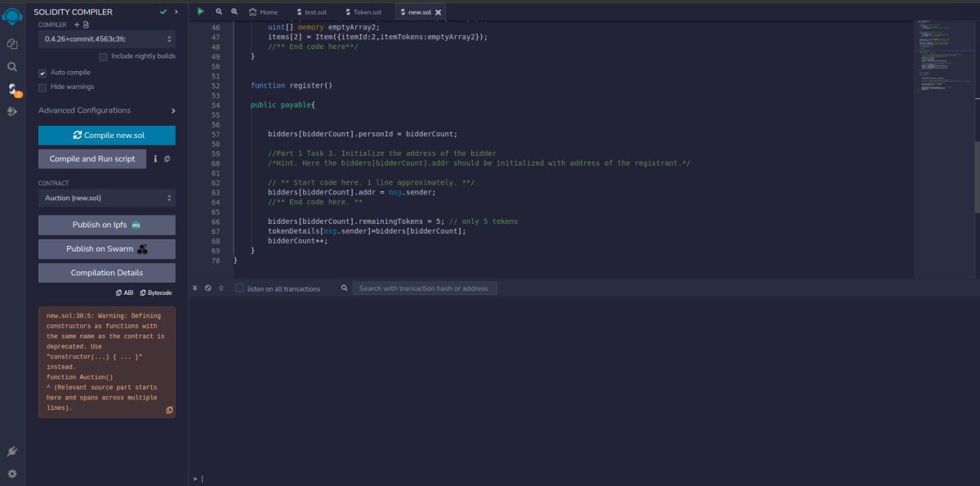Switch to the Token.sol tab

[363, 12]
